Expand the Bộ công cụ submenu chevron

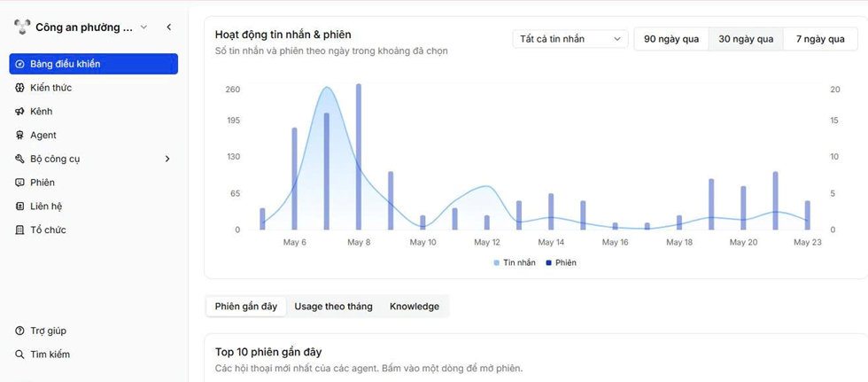167,159
